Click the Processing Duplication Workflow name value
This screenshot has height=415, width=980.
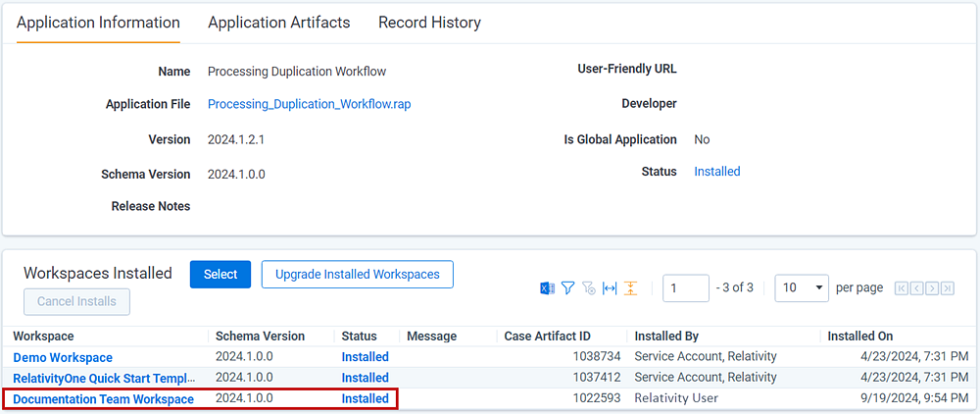coord(297,72)
